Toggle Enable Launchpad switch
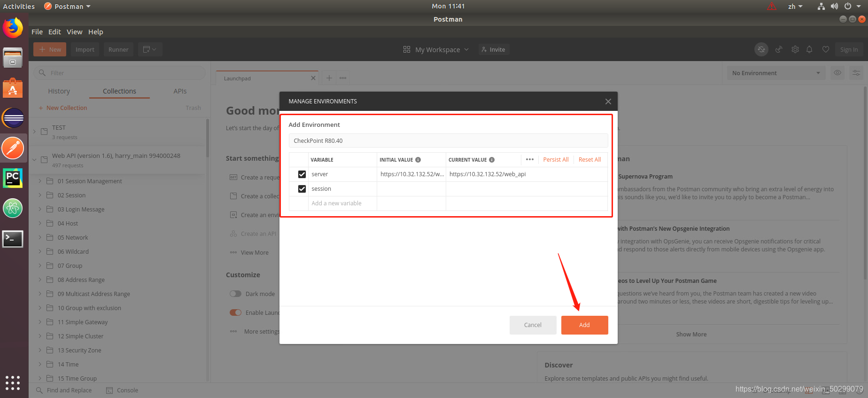868x398 pixels. 235,312
